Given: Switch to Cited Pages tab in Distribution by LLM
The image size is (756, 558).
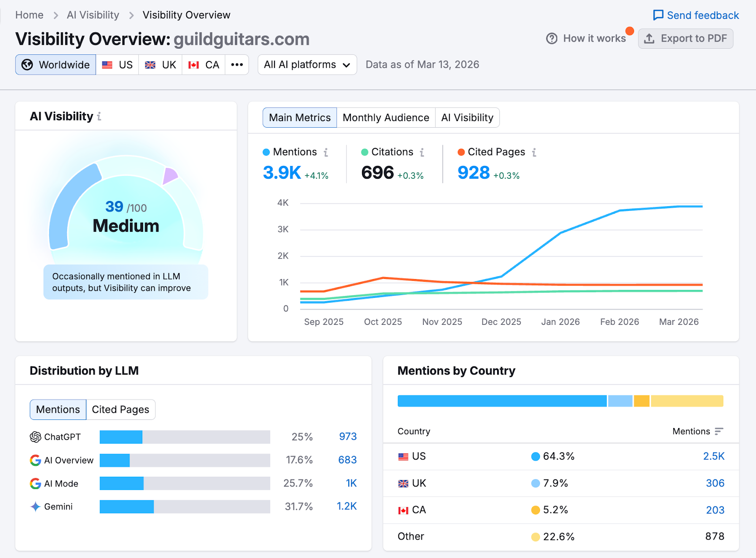Looking at the screenshot, I should point(120,410).
